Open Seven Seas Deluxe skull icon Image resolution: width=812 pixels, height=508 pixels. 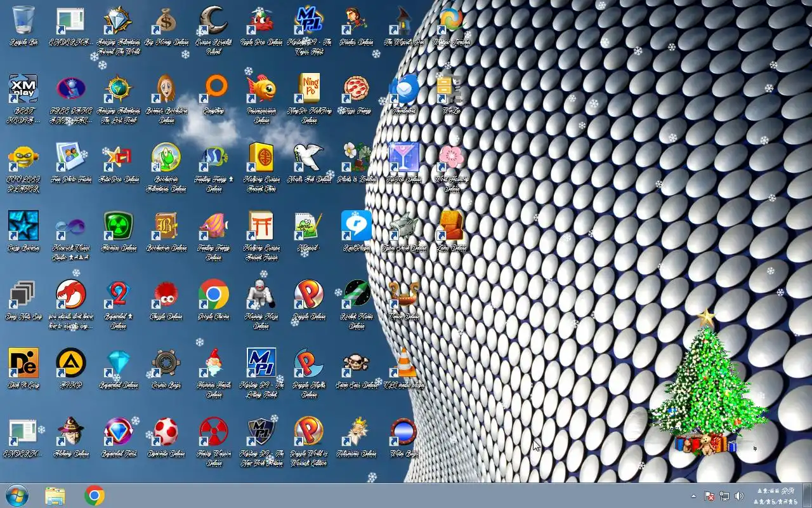tap(357, 363)
